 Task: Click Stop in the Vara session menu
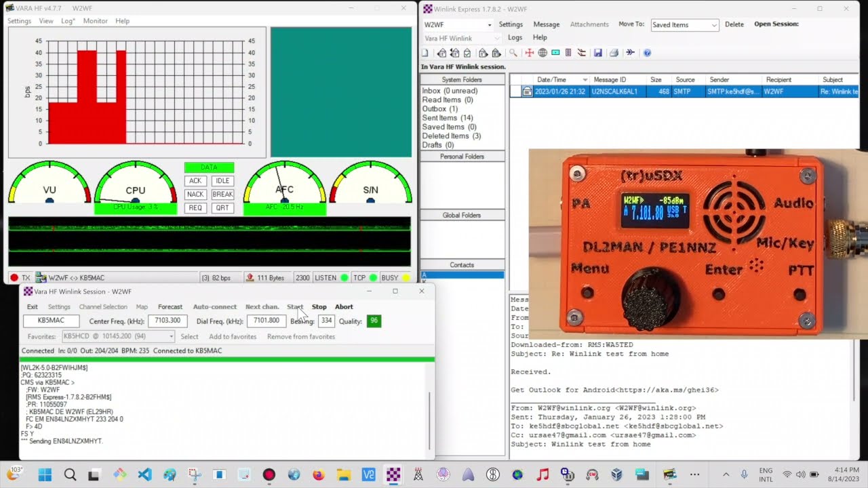click(x=319, y=307)
